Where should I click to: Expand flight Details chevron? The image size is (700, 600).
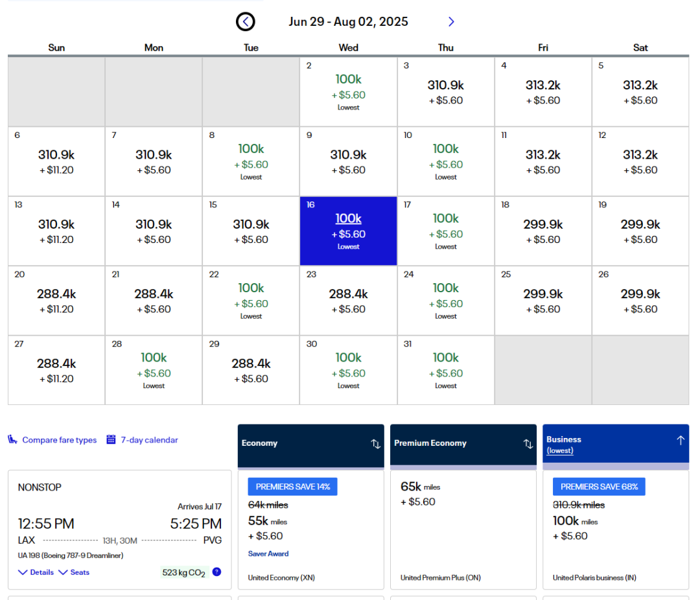click(23, 572)
